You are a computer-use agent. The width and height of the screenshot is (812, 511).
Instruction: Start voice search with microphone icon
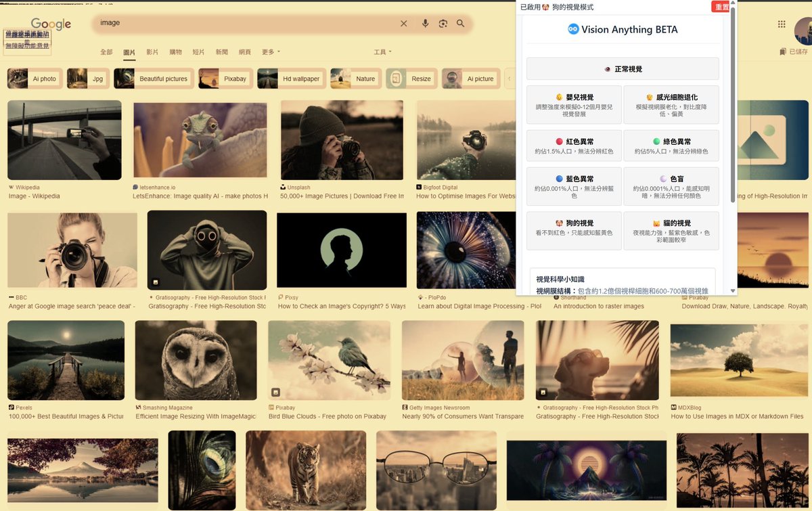425,24
